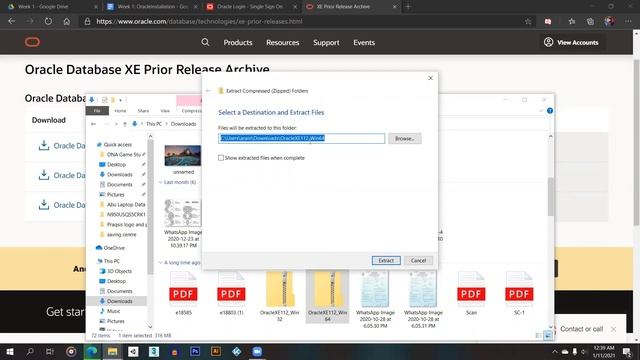Select the e18585 PDF file
640x360 pixels.
click(183, 293)
